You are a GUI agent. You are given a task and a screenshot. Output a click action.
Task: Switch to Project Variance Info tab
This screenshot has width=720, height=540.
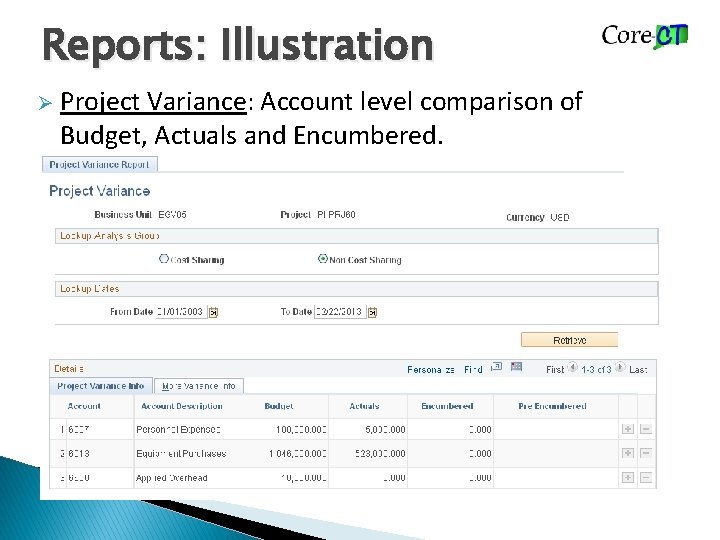(x=101, y=386)
